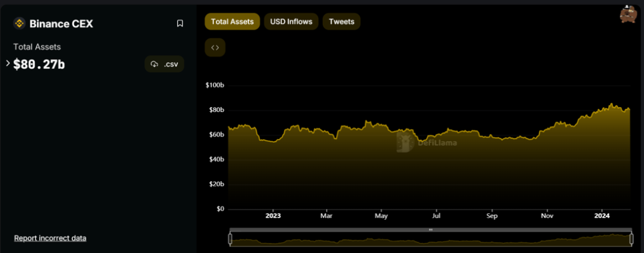
Task: Open the Tweets chart view
Action: pyautogui.click(x=341, y=21)
